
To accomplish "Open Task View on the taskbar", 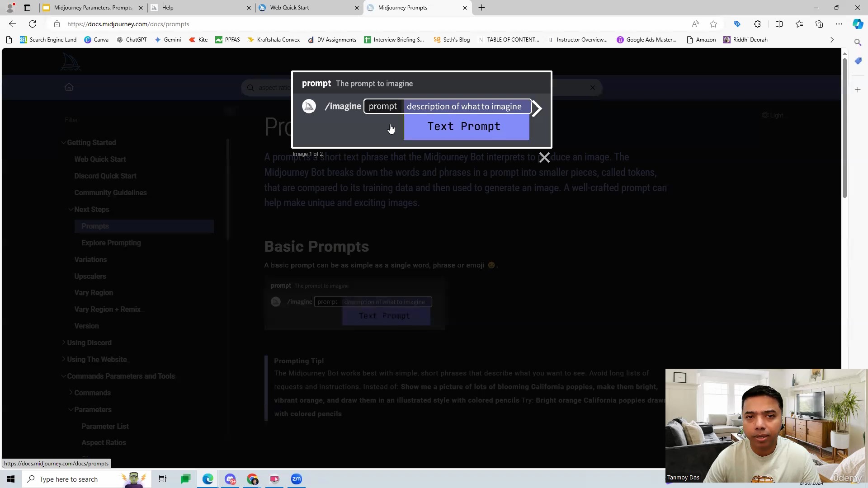I will [x=162, y=479].
